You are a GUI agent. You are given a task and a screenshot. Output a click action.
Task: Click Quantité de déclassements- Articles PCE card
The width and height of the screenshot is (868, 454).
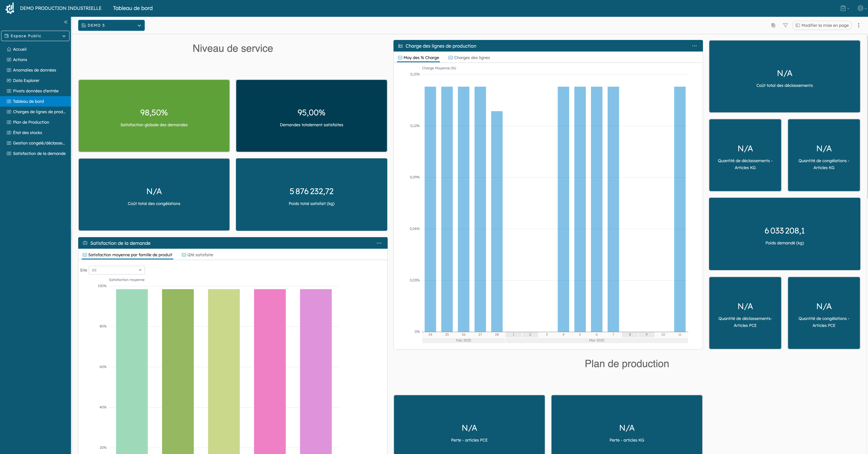coord(745,313)
